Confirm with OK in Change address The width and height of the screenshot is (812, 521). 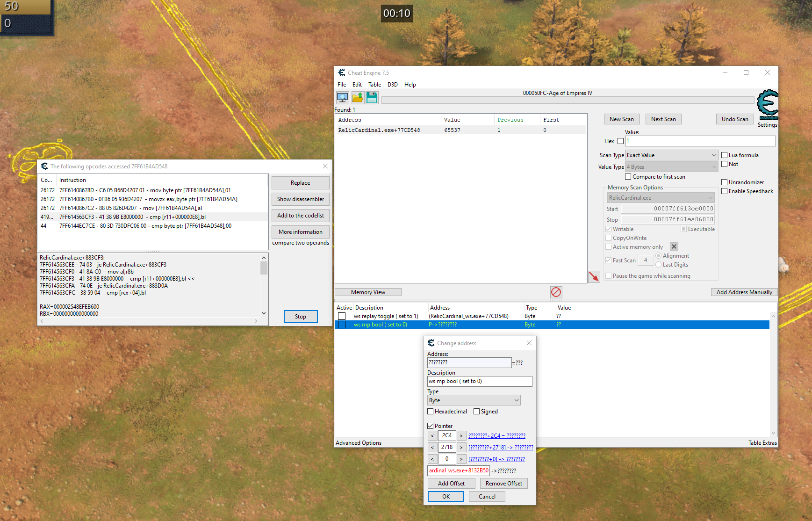446,497
